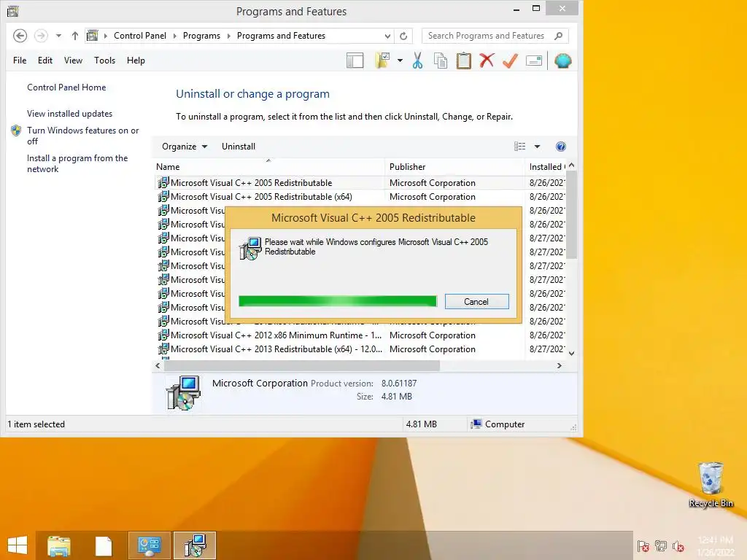The image size is (747, 560).
Task: Select Microsoft Visual C++ 2005 Redistributable (x64) row
Action: tap(360, 197)
